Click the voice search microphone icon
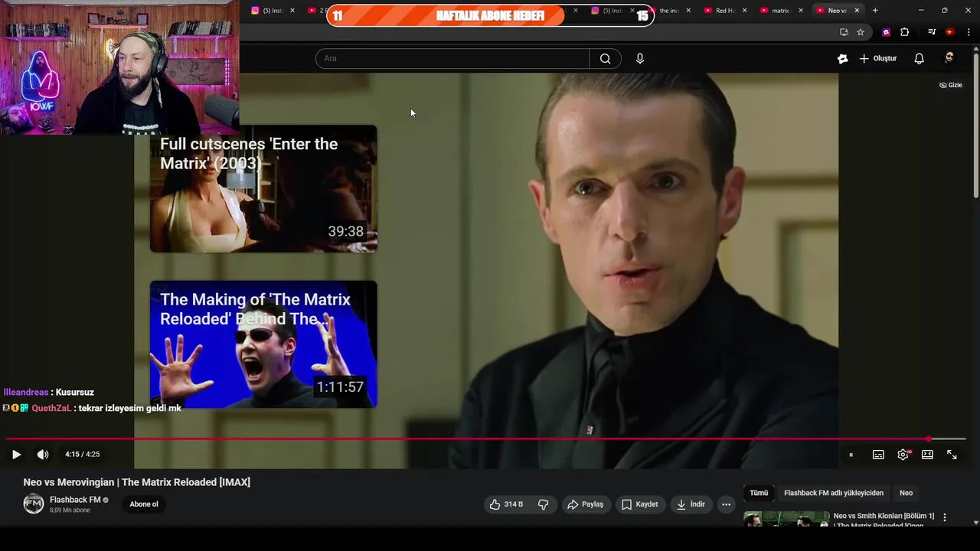Viewport: 980px width, 551px height. click(x=640, y=59)
